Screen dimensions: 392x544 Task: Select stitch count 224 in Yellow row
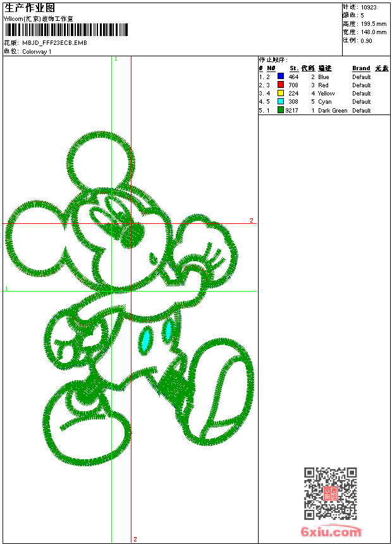click(293, 94)
